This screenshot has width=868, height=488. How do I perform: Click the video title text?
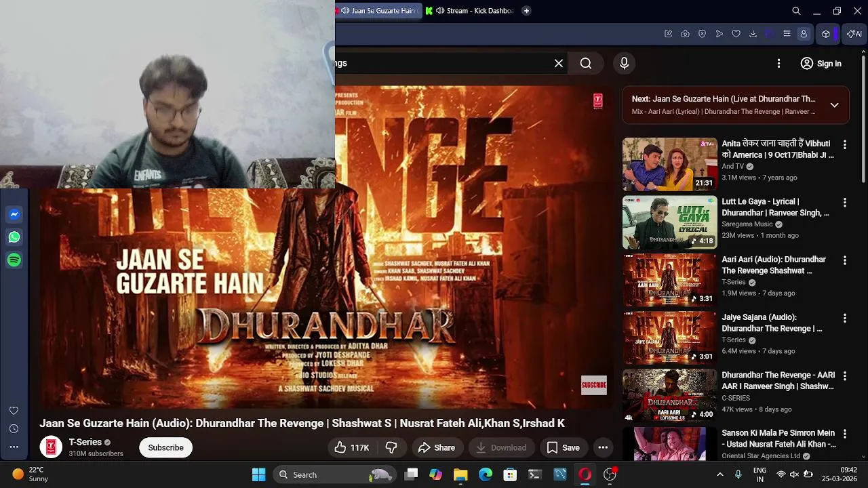coord(302,423)
